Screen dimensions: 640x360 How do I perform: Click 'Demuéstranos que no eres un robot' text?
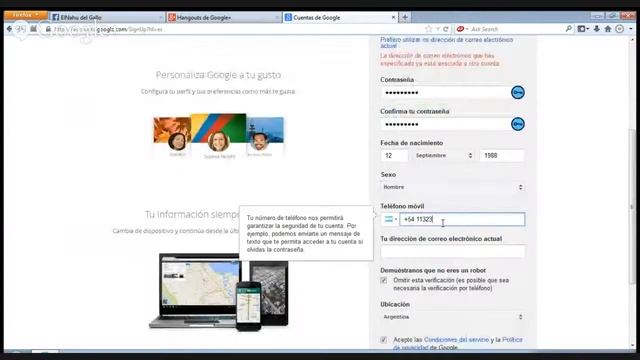[433, 270]
